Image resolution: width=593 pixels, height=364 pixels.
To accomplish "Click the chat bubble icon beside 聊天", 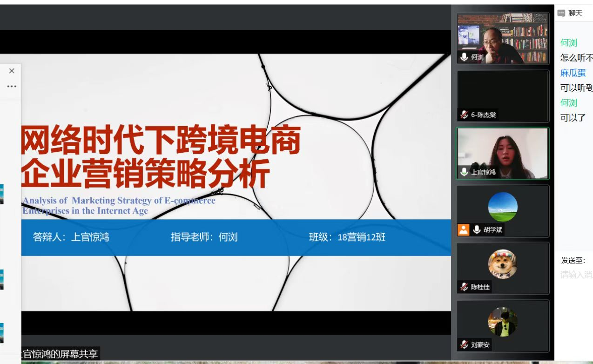I will pos(561,13).
